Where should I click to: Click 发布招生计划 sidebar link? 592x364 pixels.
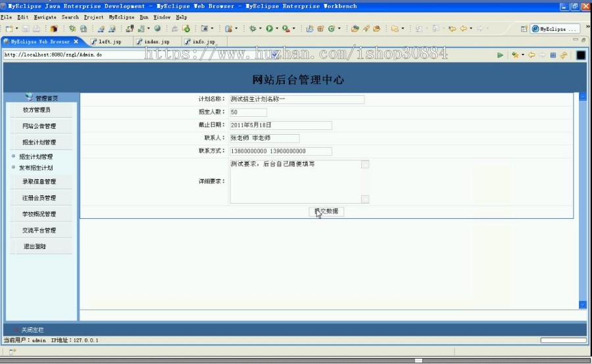(x=36, y=168)
